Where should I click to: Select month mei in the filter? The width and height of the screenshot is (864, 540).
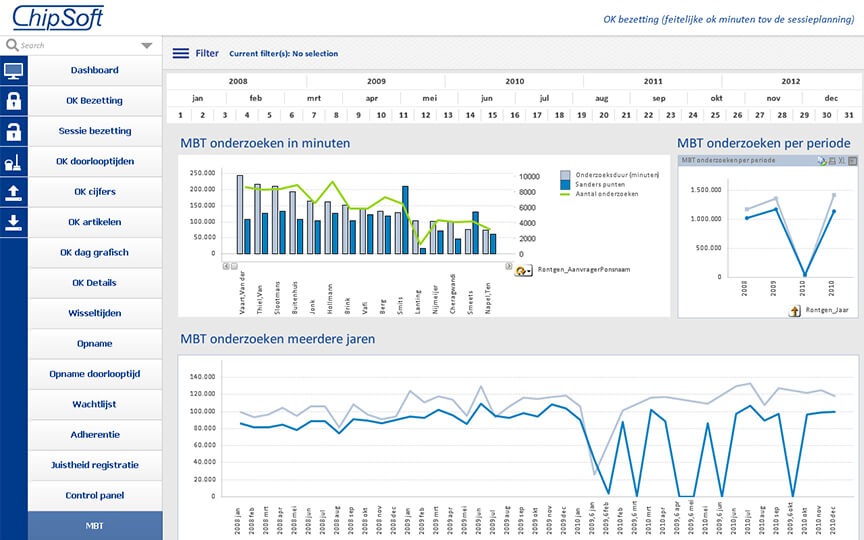pyautogui.click(x=429, y=98)
